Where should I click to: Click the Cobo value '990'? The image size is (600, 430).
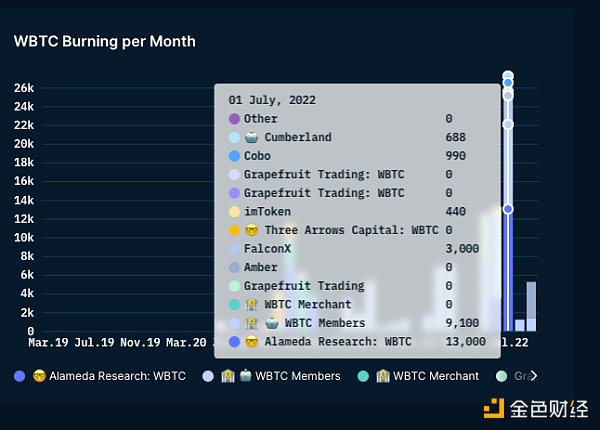pos(455,156)
